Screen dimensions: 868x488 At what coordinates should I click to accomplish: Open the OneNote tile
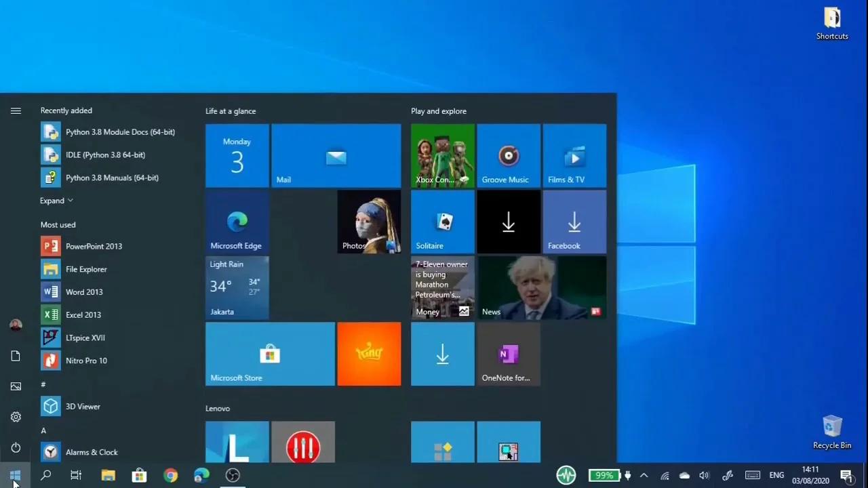pyautogui.click(x=508, y=354)
